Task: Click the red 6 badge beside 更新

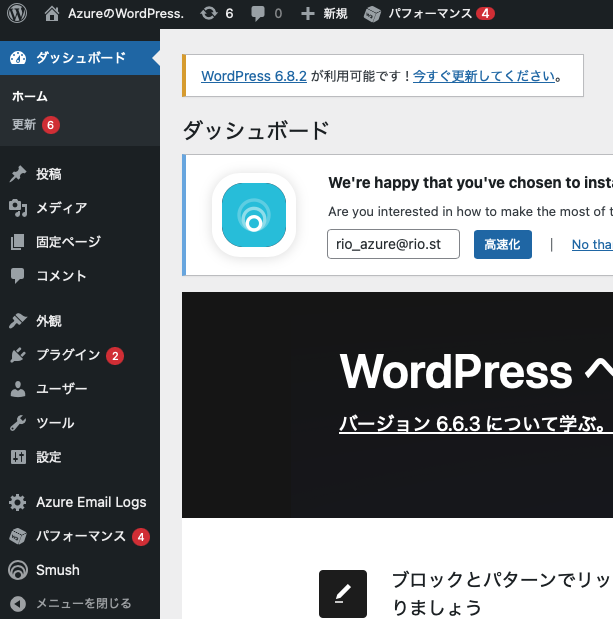Action: tap(51, 125)
